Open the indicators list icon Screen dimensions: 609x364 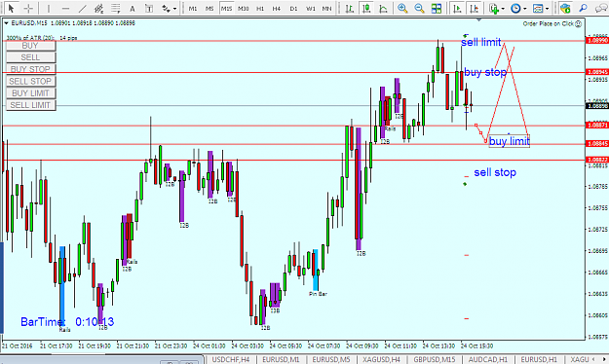pyautogui.click(x=493, y=8)
